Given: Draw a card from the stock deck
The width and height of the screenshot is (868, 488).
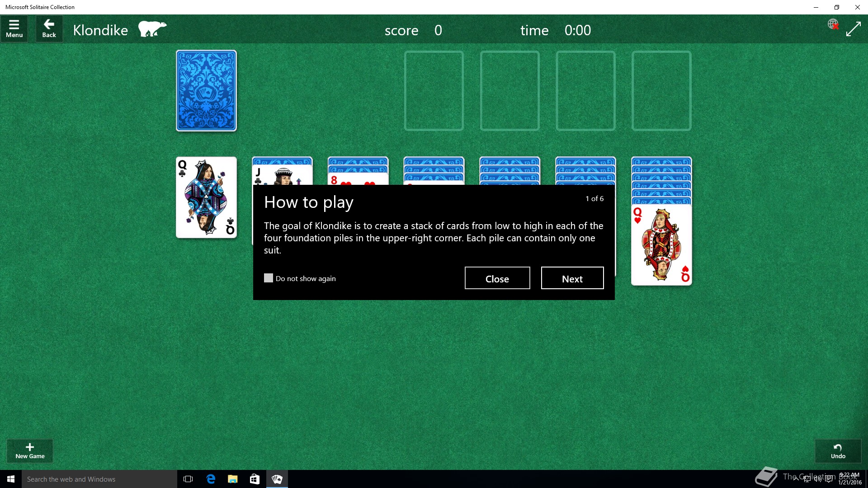Looking at the screenshot, I should [206, 90].
